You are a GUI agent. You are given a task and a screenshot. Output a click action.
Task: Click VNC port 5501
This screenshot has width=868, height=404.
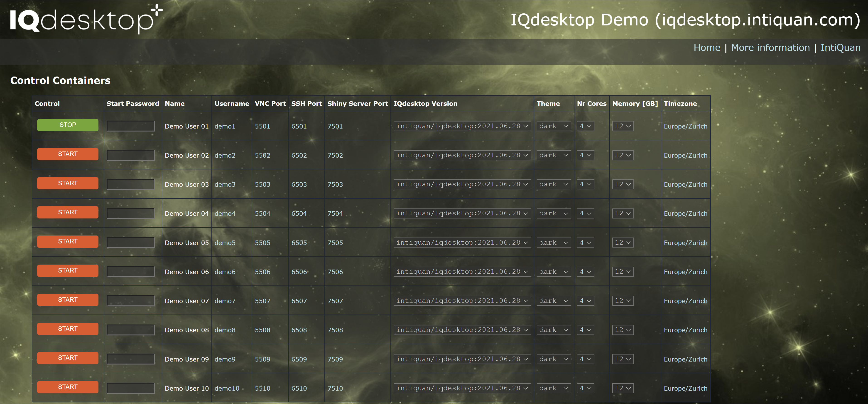pyautogui.click(x=262, y=126)
